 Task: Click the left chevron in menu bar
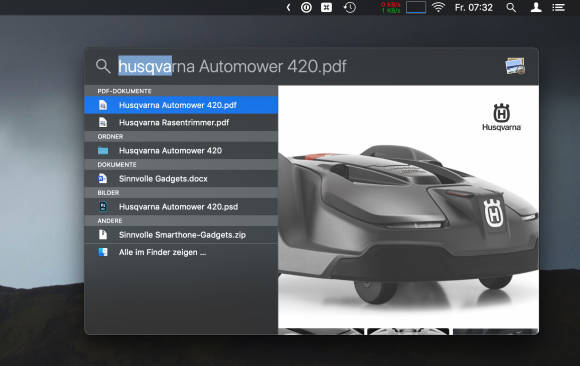[x=289, y=7]
